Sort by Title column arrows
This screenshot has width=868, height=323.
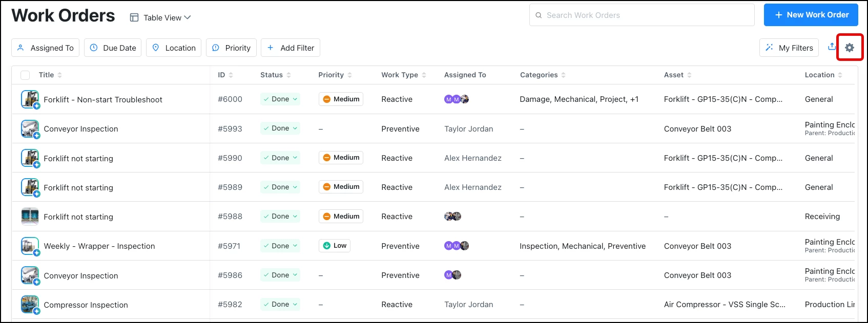pos(59,75)
